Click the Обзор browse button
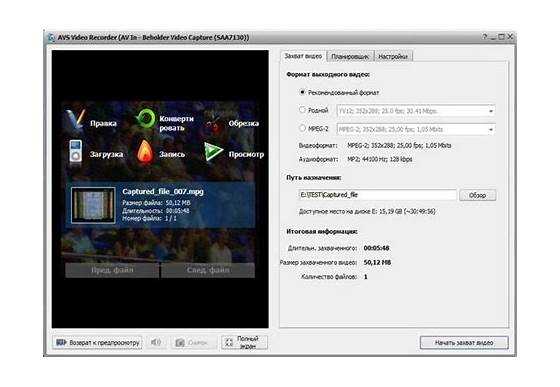 (478, 195)
